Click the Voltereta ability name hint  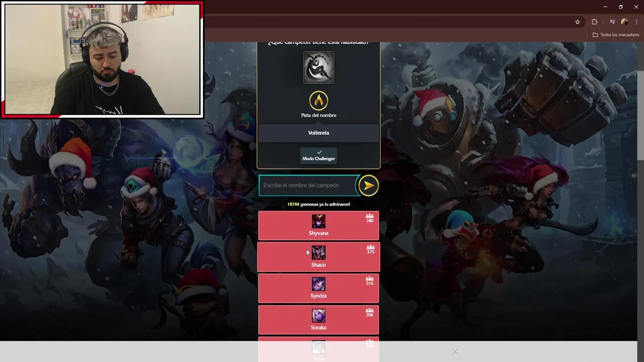(x=318, y=133)
